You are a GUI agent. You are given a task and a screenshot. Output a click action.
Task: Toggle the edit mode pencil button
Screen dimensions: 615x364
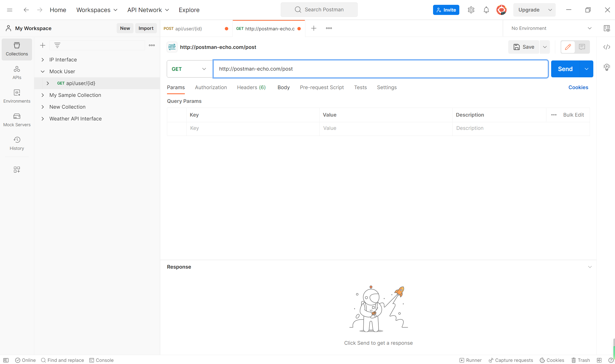point(568,47)
